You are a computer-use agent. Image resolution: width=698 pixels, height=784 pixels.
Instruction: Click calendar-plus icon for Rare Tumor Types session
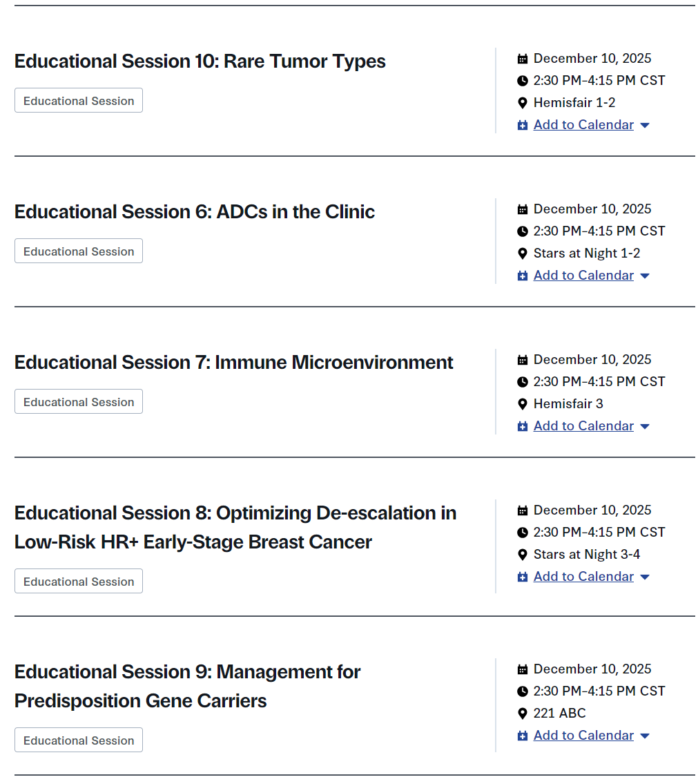point(523,125)
